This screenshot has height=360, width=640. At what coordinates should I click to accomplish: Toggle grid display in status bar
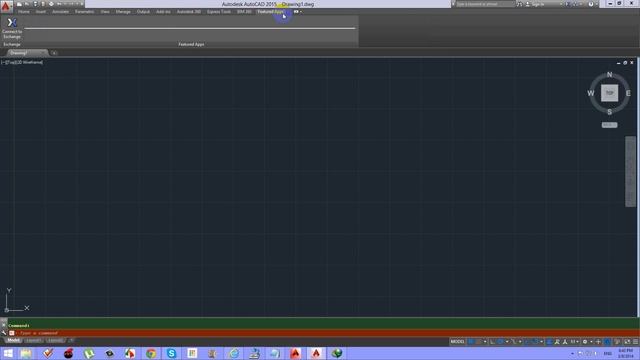coord(471,342)
